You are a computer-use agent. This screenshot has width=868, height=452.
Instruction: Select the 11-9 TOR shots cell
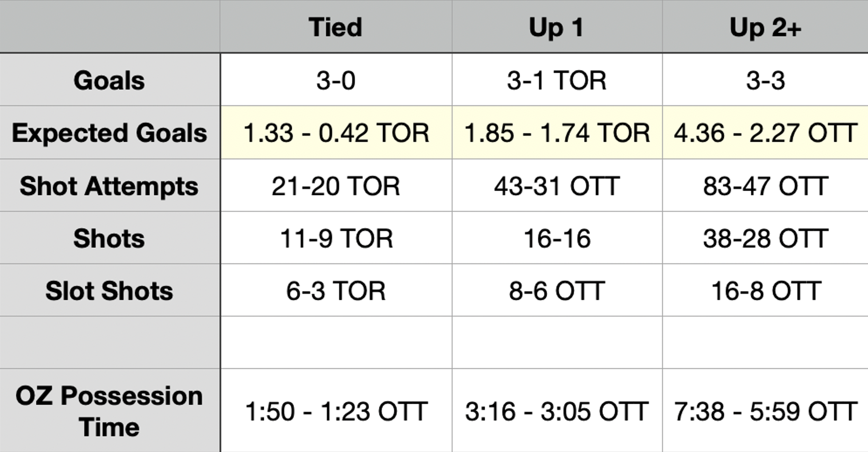click(336, 238)
